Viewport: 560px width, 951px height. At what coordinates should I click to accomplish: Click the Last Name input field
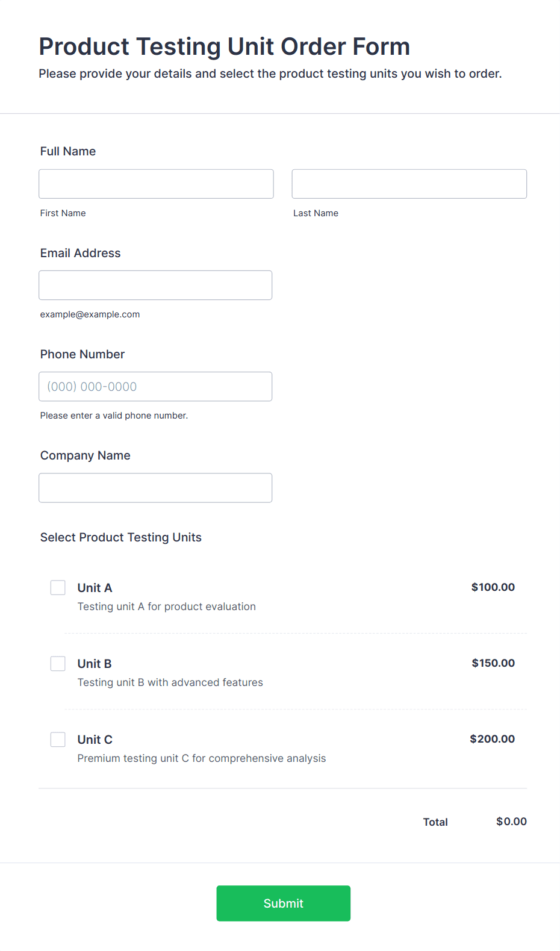[409, 184]
